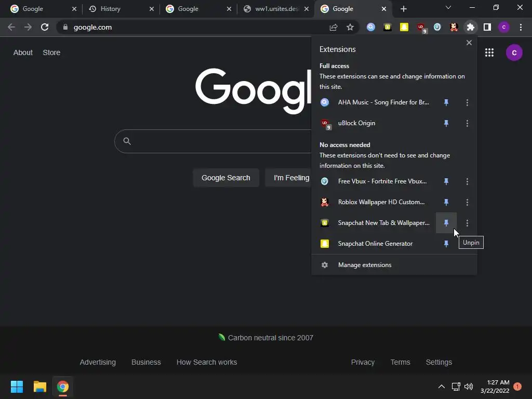Viewport: 532px width, 399px height.
Task: Unpin AHA Music from the toolbar
Action: coord(446,102)
